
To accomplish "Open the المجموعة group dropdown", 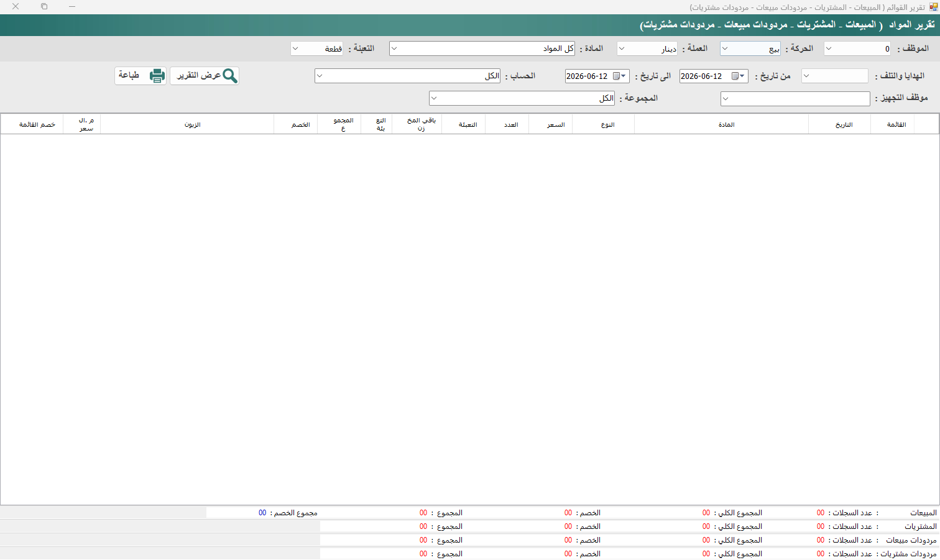I will pos(434,99).
